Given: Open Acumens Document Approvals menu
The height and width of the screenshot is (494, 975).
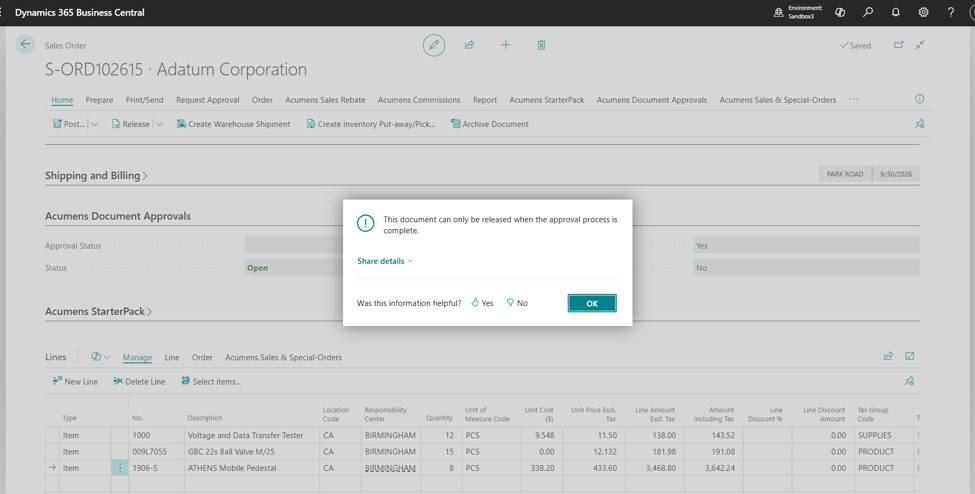Looking at the screenshot, I should click(652, 100).
